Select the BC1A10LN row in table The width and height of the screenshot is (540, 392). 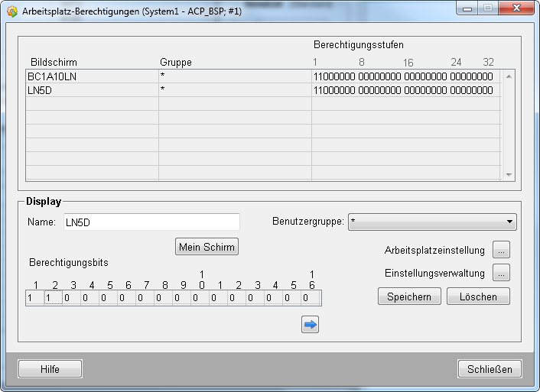coord(92,76)
